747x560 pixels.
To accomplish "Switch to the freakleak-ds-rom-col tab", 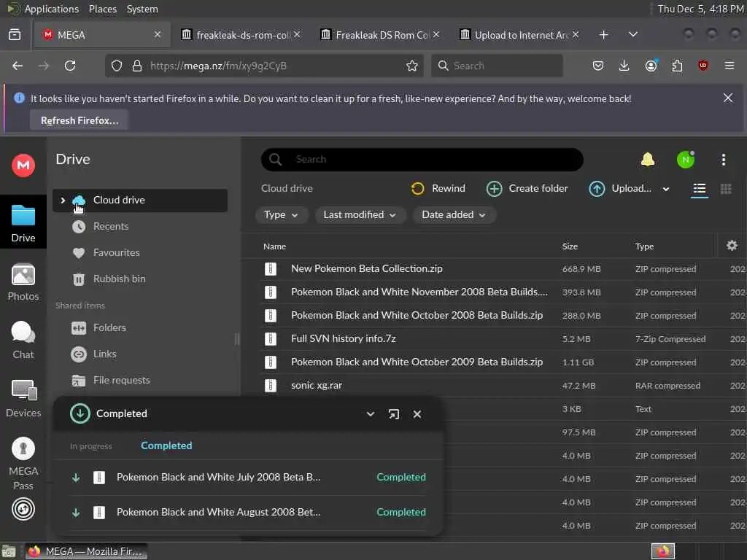I will point(241,35).
